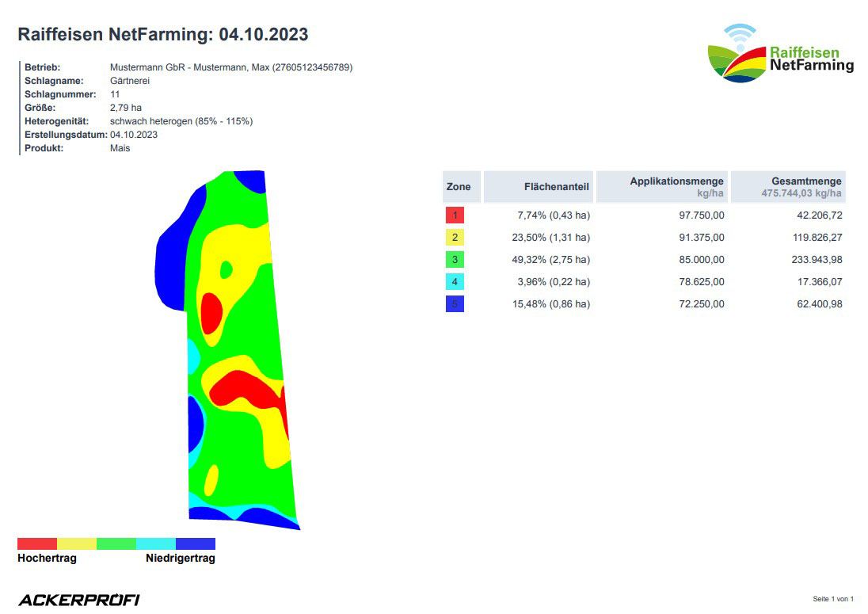Click the Schlagname value 'Gärtnerei'

coord(130,81)
